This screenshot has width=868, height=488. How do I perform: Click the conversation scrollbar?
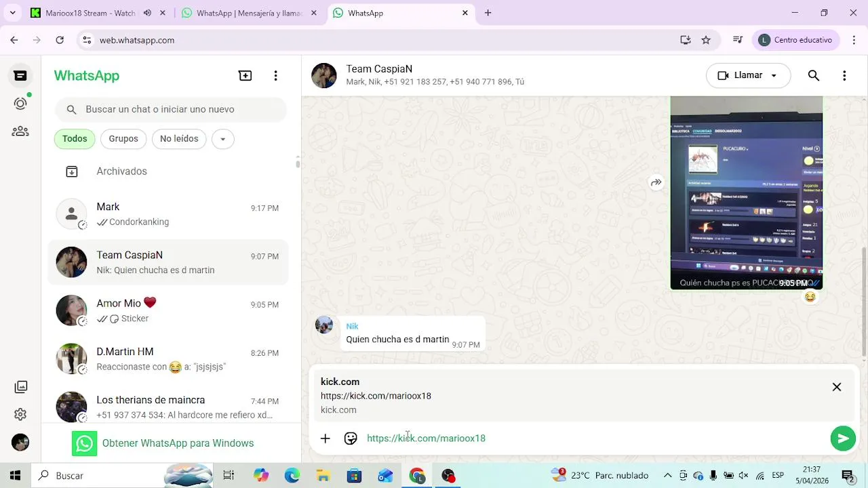[x=864, y=302]
